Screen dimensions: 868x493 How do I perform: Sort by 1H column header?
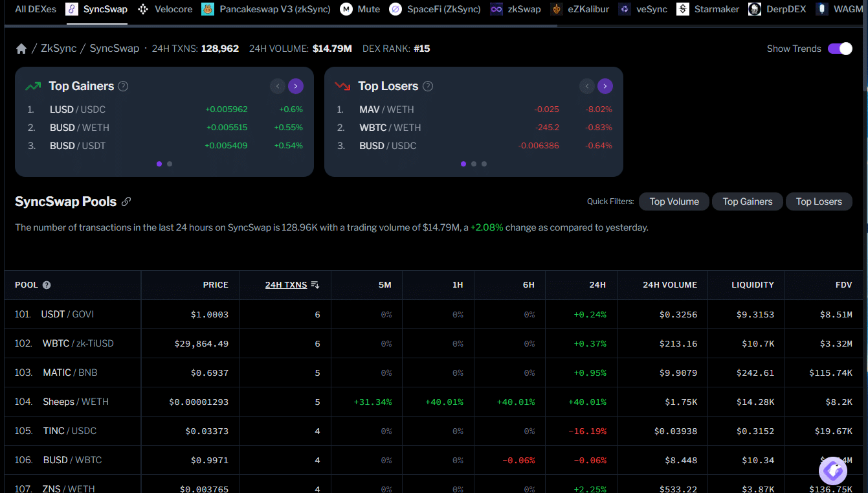click(x=458, y=285)
